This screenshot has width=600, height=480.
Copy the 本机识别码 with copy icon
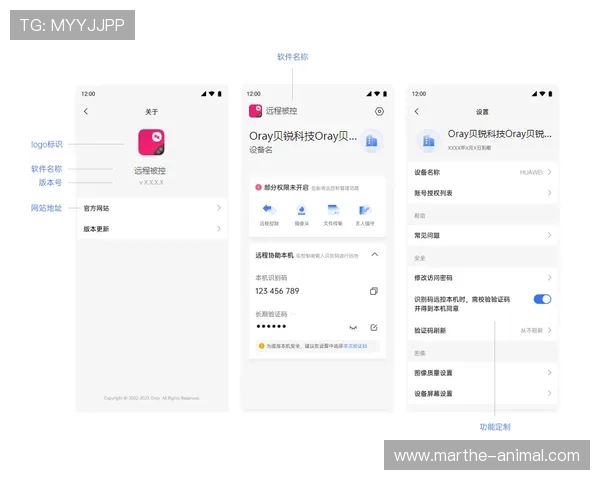coord(373,291)
